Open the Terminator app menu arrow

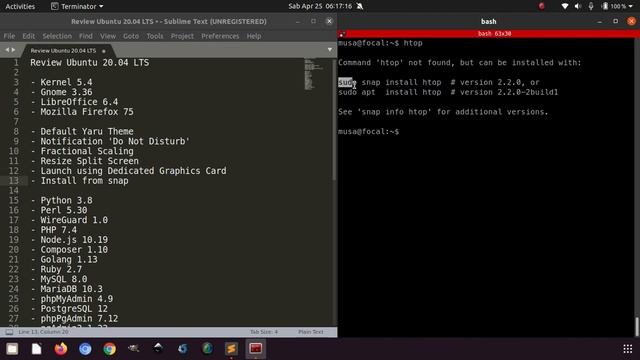pos(101,7)
